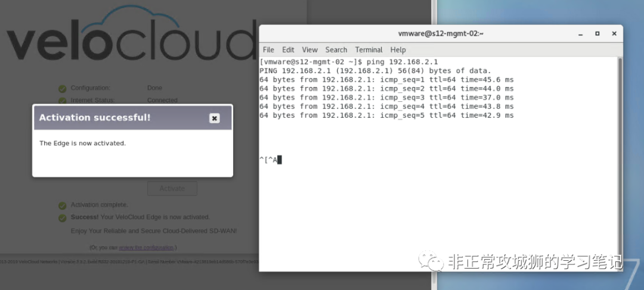Close the Activation successful dialog
This screenshot has height=290, width=644.
click(x=214, y=118)
